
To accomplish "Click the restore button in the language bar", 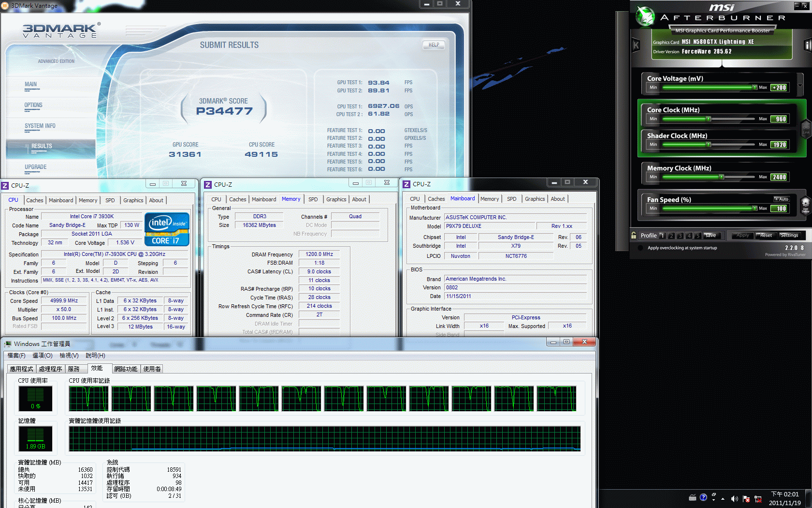I will tap(714, 494).
